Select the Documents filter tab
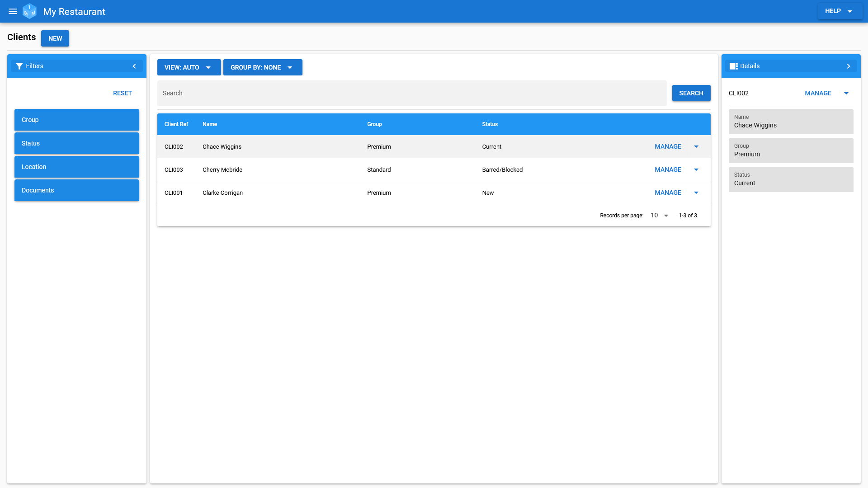This screenshot has width=868, height=488. coord(76,190)
